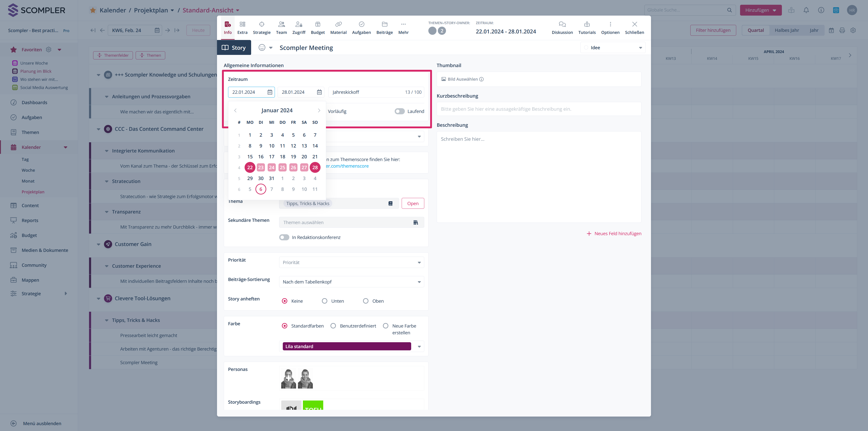Switch to Jahr view

coord(814,30)
